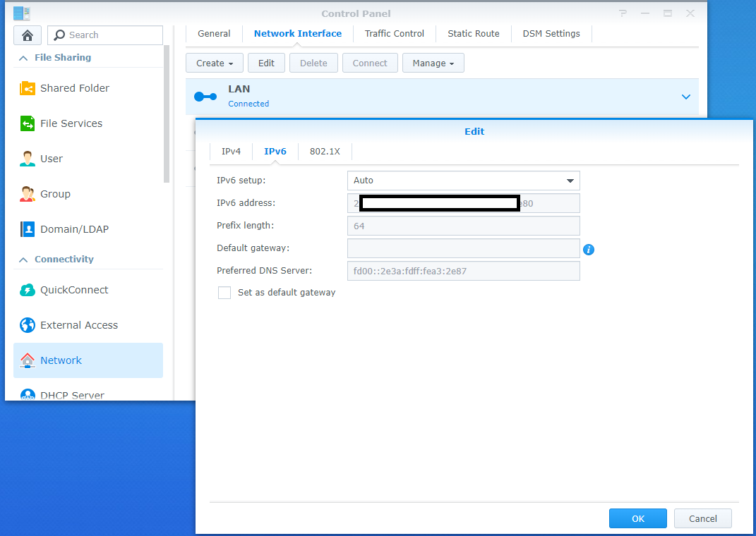Open the Manage dropdown menu
756x536 pixels.
click(x=433, y=63)
